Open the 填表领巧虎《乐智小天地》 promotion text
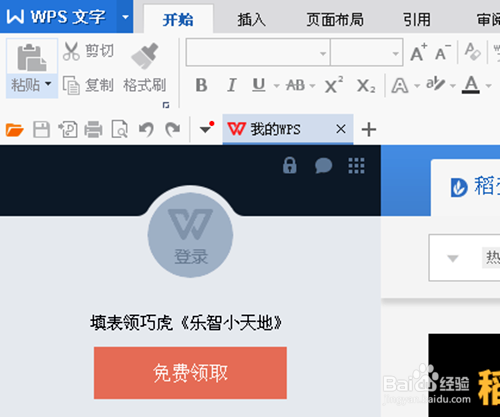This screenshot has height=417, width=500. pos(186,323)
